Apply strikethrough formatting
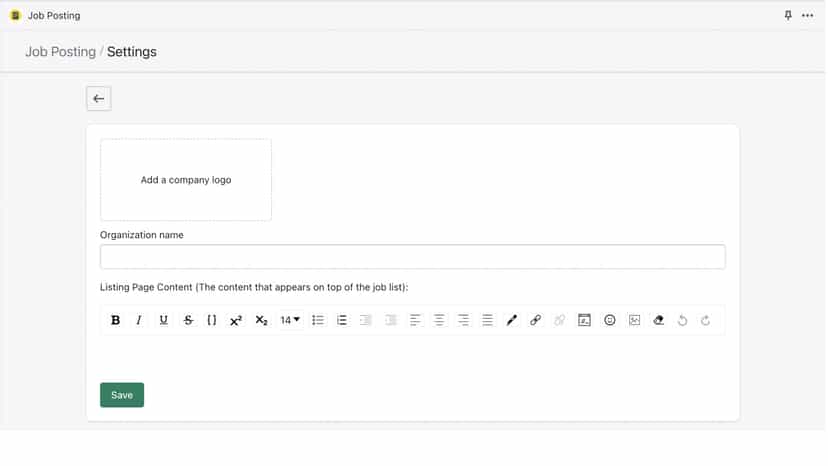The height and width of the screenshot is (466, 828). tap(188, 320)
